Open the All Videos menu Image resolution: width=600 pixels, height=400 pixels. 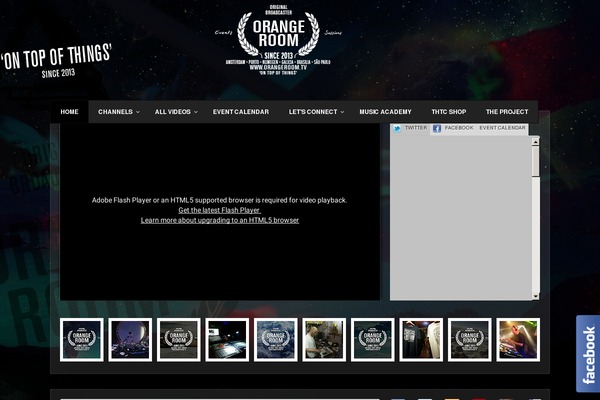[x=173, y=112]
